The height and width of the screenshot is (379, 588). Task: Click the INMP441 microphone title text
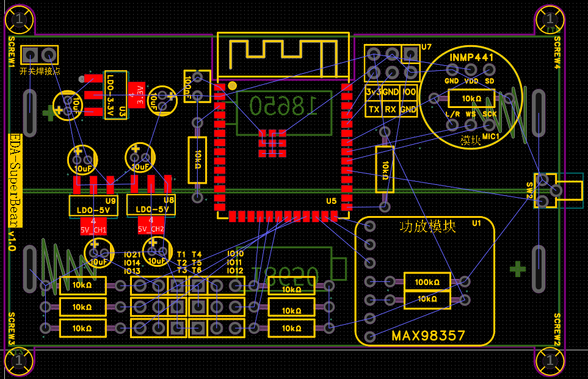click(x=471, y=57)
